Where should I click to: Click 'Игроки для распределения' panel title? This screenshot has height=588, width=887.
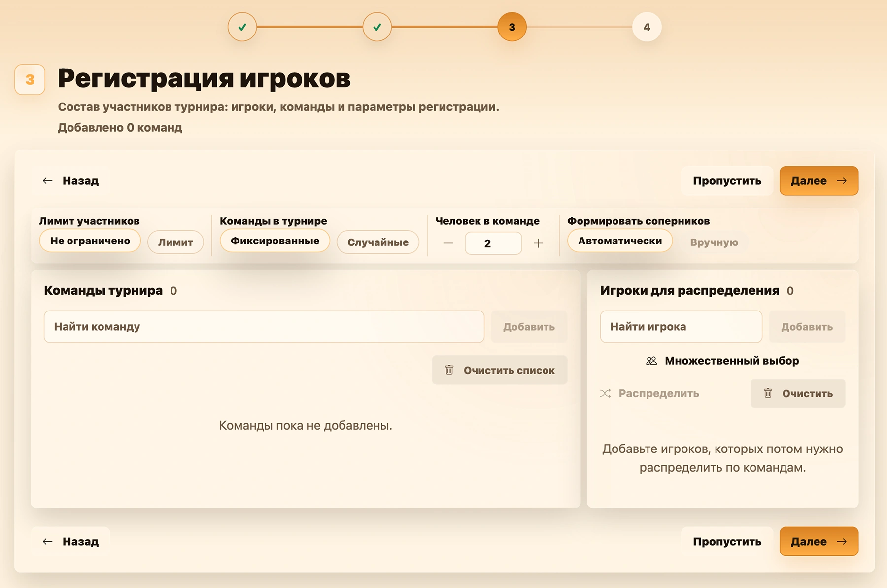(689, 291)
